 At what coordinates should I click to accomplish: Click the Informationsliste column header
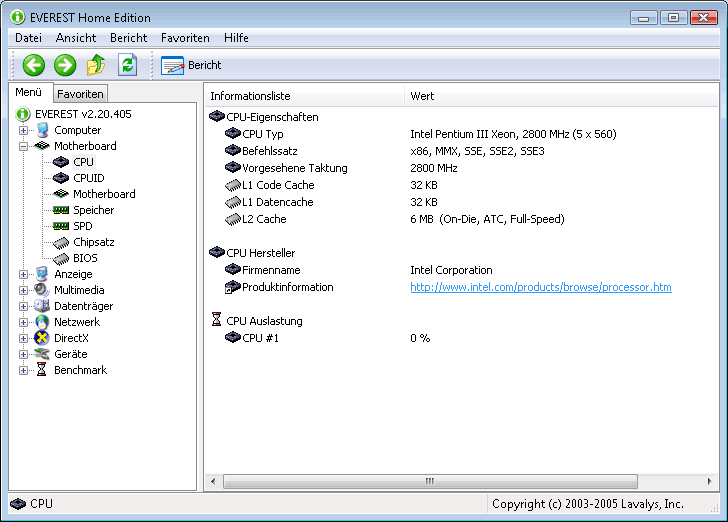305,96
